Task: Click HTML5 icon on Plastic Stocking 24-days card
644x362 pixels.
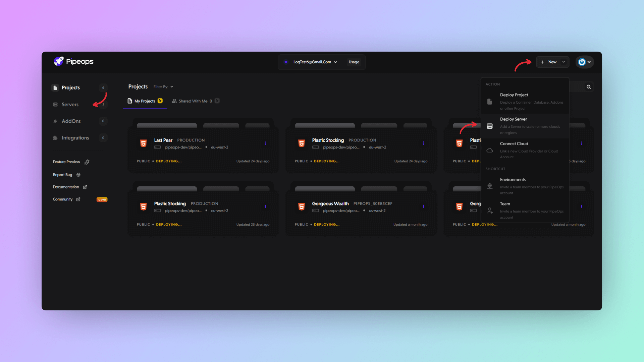Action: click(302, 143)
